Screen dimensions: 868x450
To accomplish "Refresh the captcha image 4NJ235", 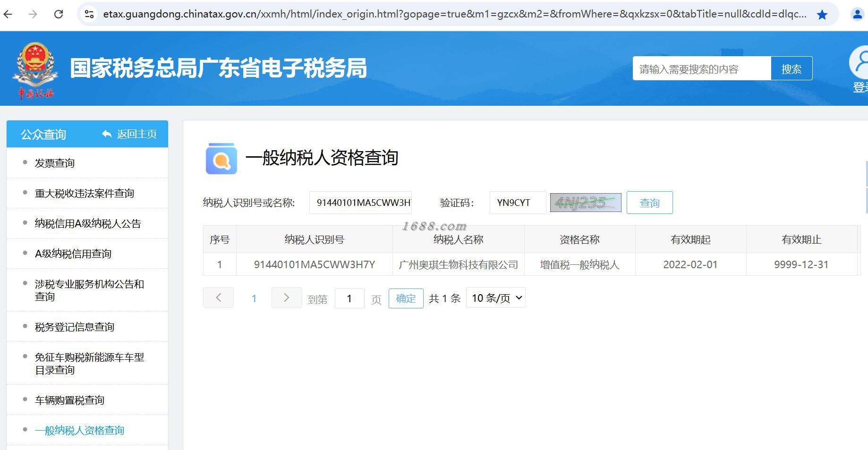I will [586, 203].
